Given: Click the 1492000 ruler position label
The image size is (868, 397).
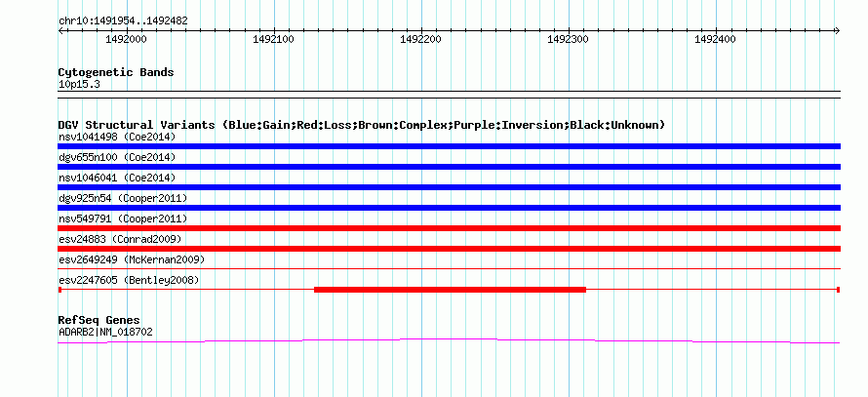Looking at the screenshot, I should tap(126, 39).
